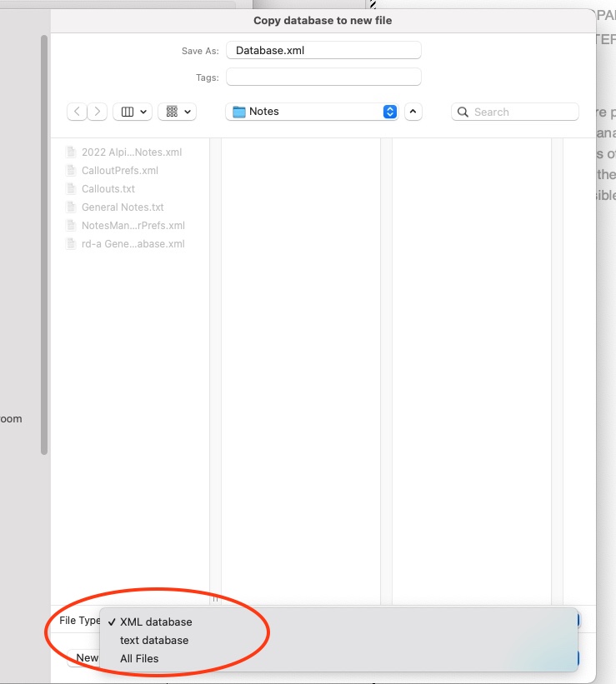616x684 pixels.
Task: Click the Callouts.txt file icon
Action: tap(72, 189)
